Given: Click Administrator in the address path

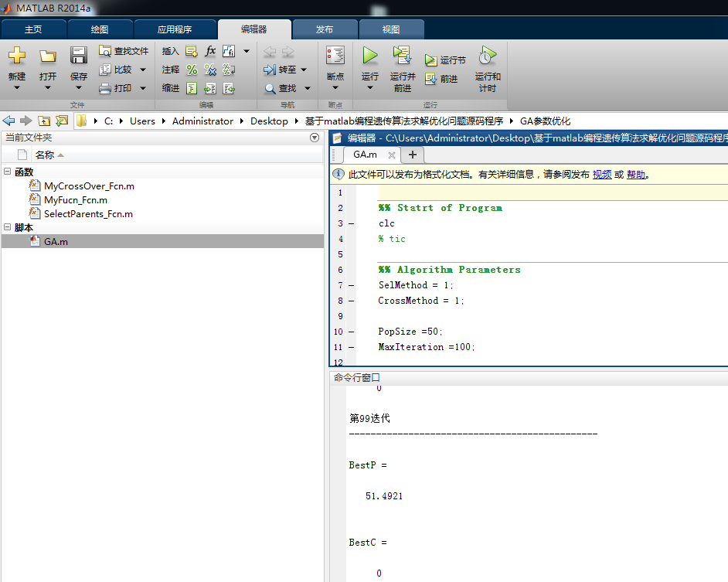Looking at the screenshot, I should coord(203,121).
